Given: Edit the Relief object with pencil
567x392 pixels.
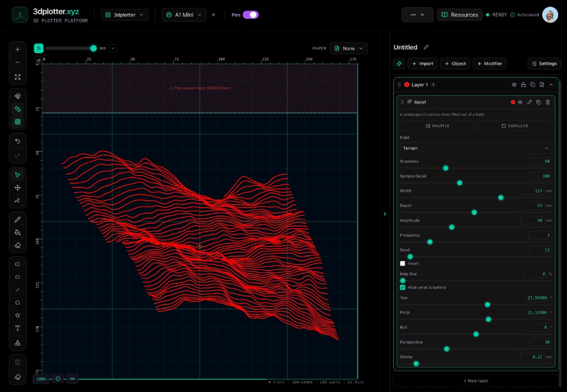Looking at the screenshot, I should click(x=529, y=102).
